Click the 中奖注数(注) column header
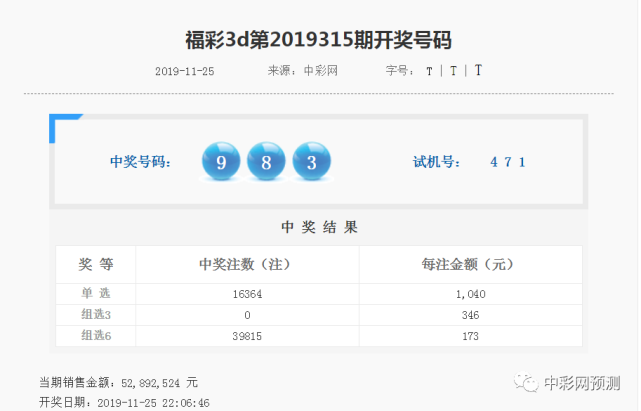The height and width of the screenshot is (411, 641). [x=247, y=265]
